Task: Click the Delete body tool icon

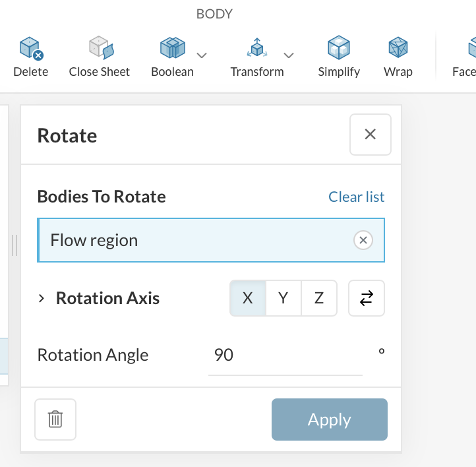Action: [x=31, y=49]
